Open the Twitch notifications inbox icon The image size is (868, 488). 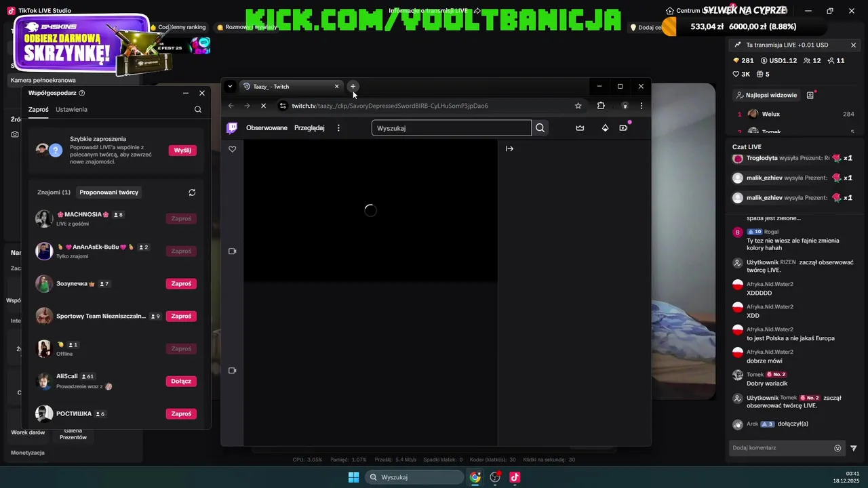[x=623, y=127]
